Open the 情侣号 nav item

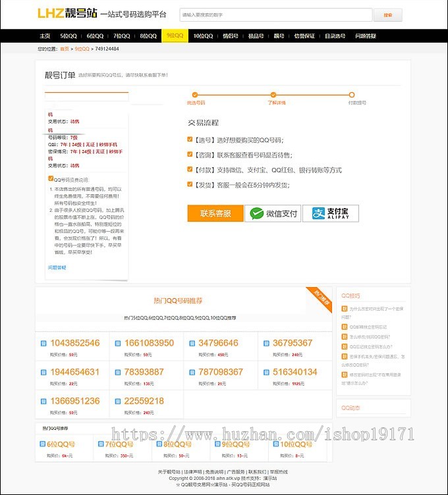click(231, 36)
